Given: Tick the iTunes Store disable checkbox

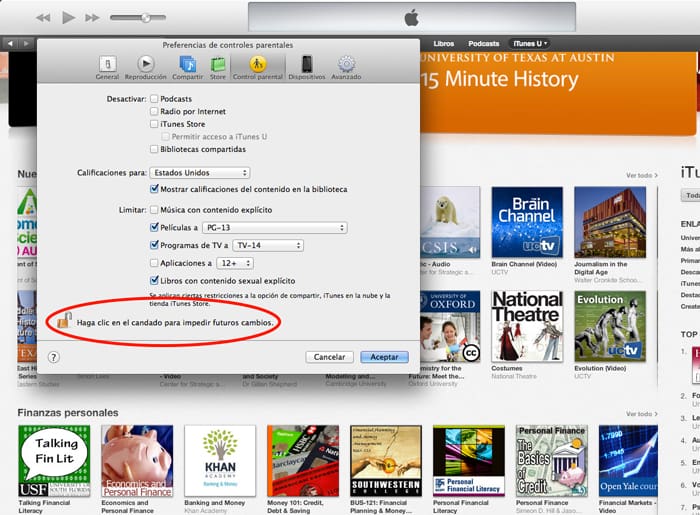Looking at the screenshot, I should pos(154,124).
